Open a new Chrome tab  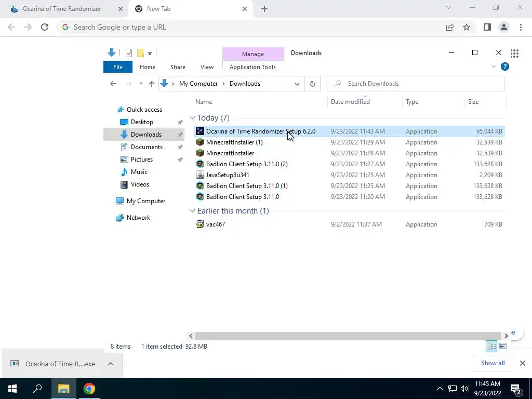click(x=264, y=9)
